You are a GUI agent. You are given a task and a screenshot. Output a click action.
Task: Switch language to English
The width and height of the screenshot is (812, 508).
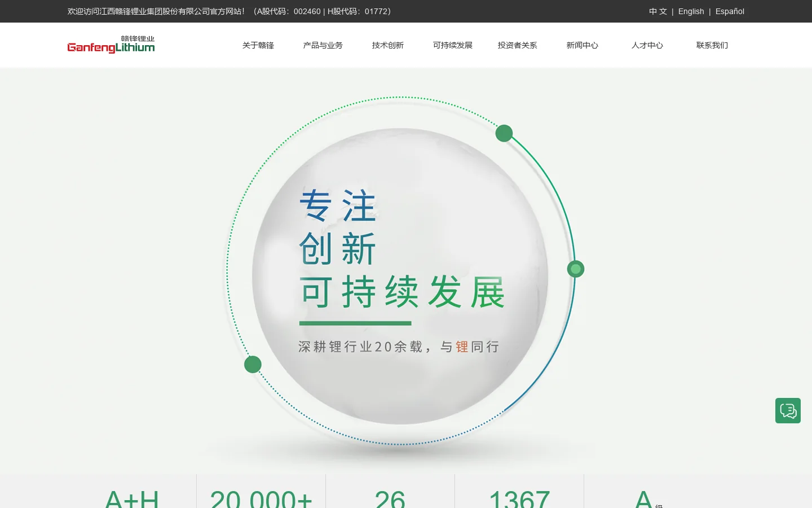(691, 11)
